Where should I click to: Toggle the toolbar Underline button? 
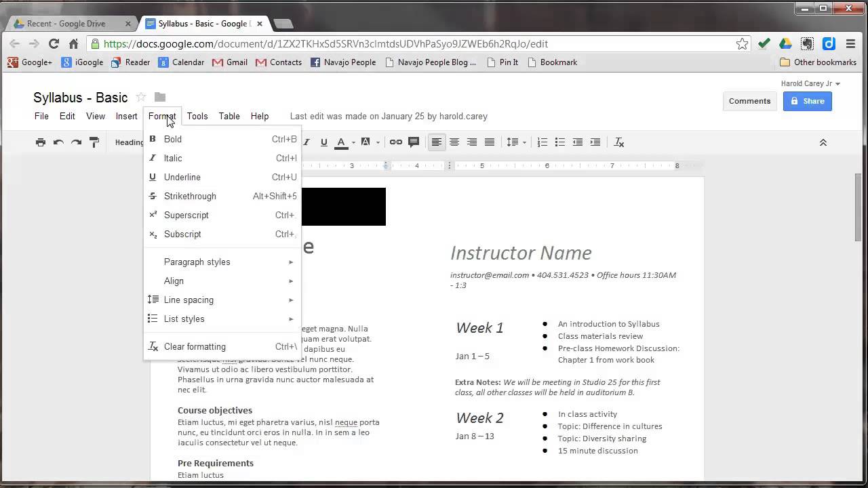(324, 142)
